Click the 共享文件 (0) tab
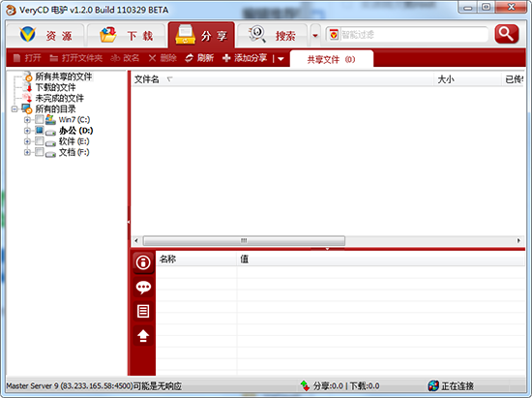The height and width of the screenshot is (398, 532). pos(331,59)
